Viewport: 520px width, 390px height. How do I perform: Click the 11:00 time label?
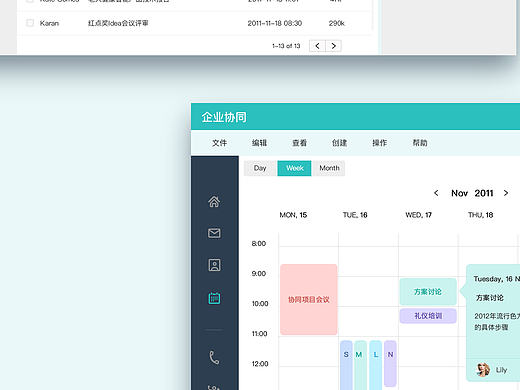tap(260, 334)
